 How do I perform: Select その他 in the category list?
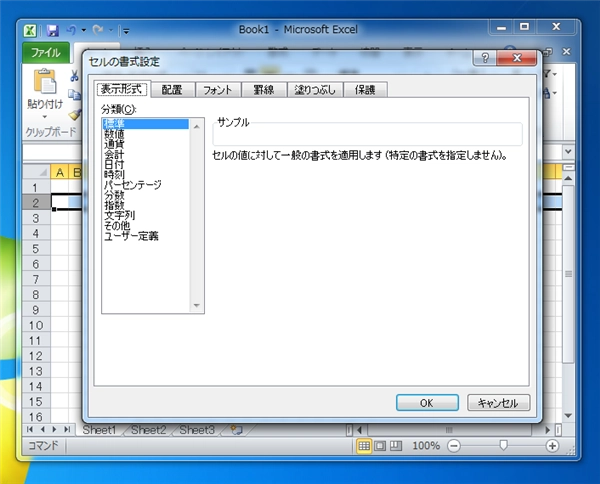pos(145,226)
